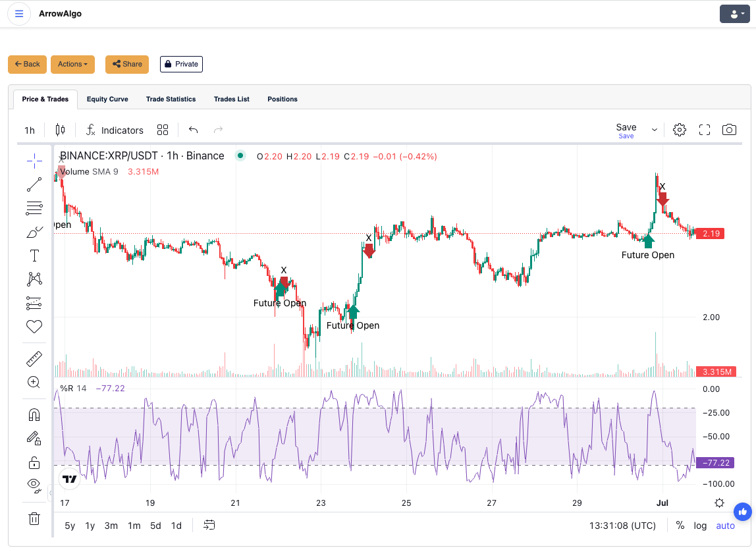Select the 5d date range

click(155, 526)
